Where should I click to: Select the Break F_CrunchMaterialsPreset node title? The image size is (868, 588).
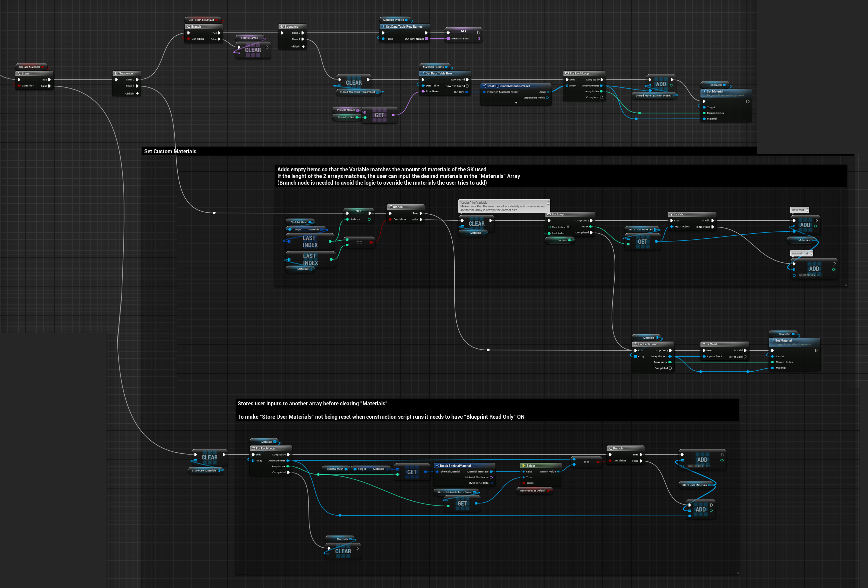pos(508,86)
